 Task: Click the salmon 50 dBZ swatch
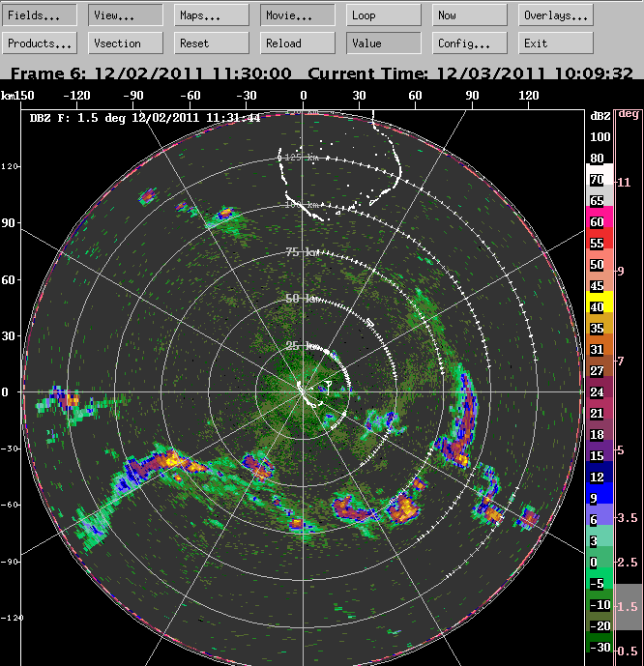point(600,259)
